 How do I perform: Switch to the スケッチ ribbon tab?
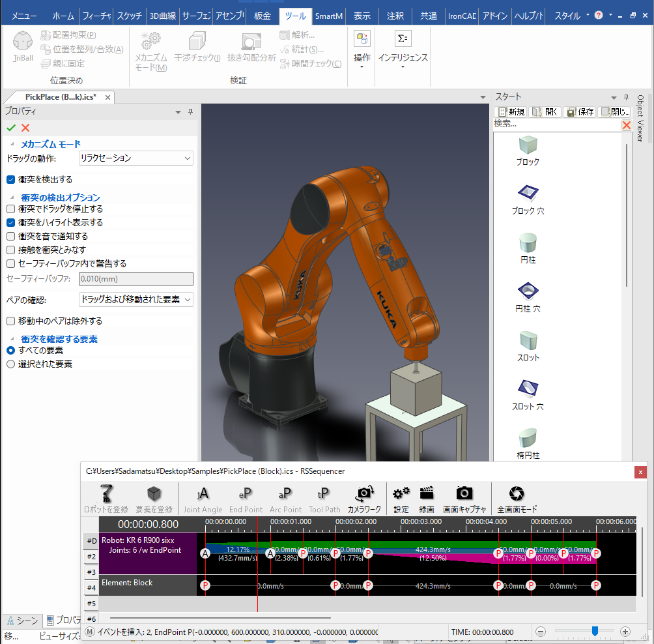tap(129, 14)
